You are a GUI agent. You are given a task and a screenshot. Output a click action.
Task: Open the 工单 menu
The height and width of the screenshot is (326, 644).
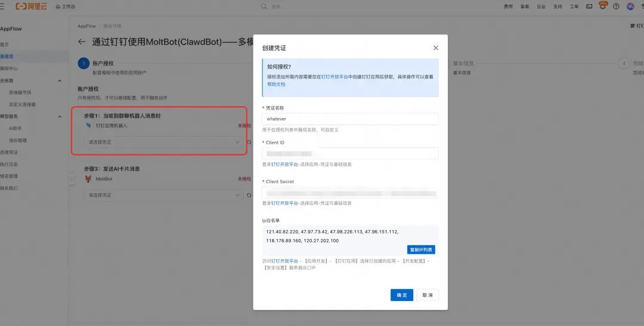pyautogui.click(x=574, y=7)
